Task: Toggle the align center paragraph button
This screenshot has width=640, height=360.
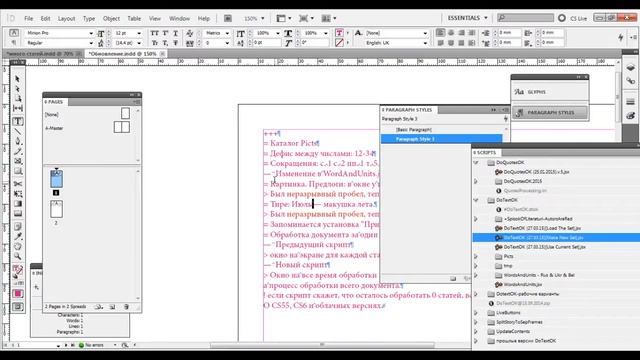Action: pyautogui.click(x=451, y=33)
